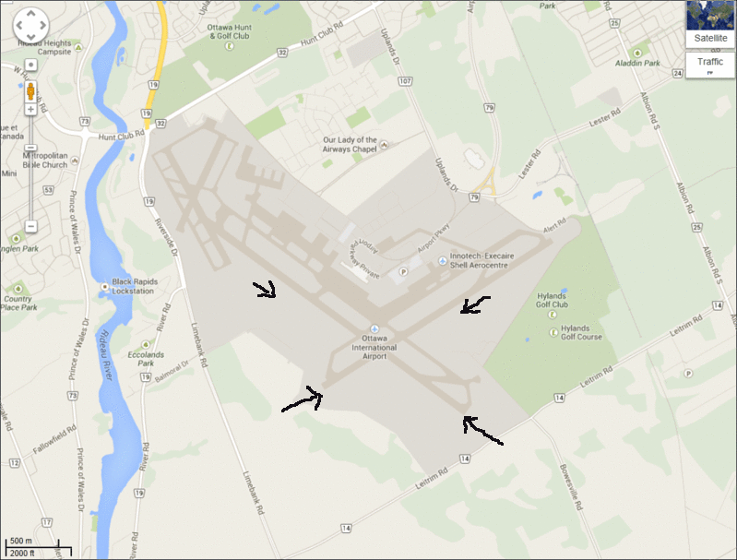The image size is (737, 560).
Task: Click the zoom slider handle
Action: tap(30, 148)
